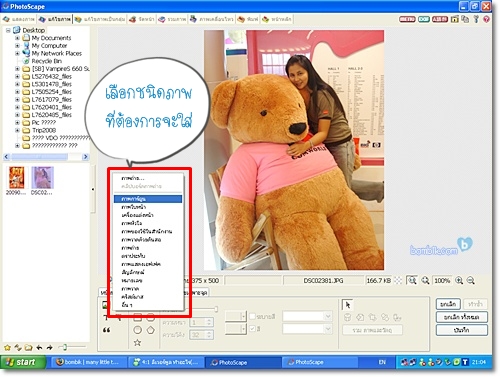Select the pentagon shape tool
The image size is (500, 377).
[151, 330]
